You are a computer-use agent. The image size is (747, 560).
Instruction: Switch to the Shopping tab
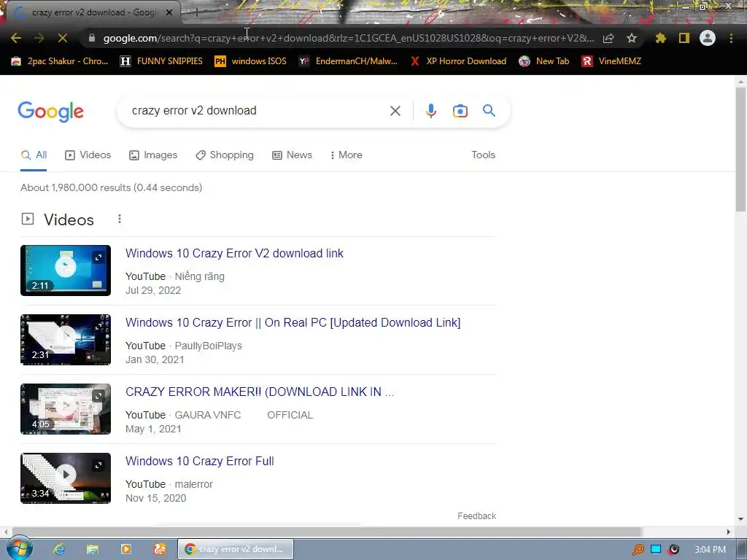click(x=225, y=155)
